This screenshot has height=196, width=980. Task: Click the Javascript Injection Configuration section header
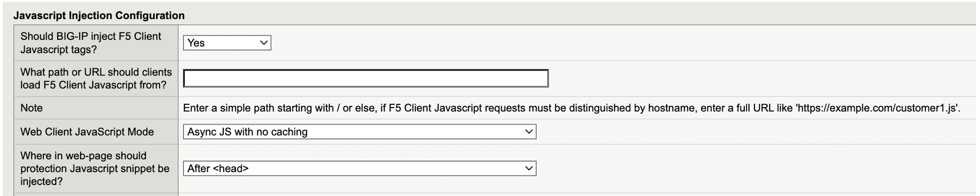point(99,16)
